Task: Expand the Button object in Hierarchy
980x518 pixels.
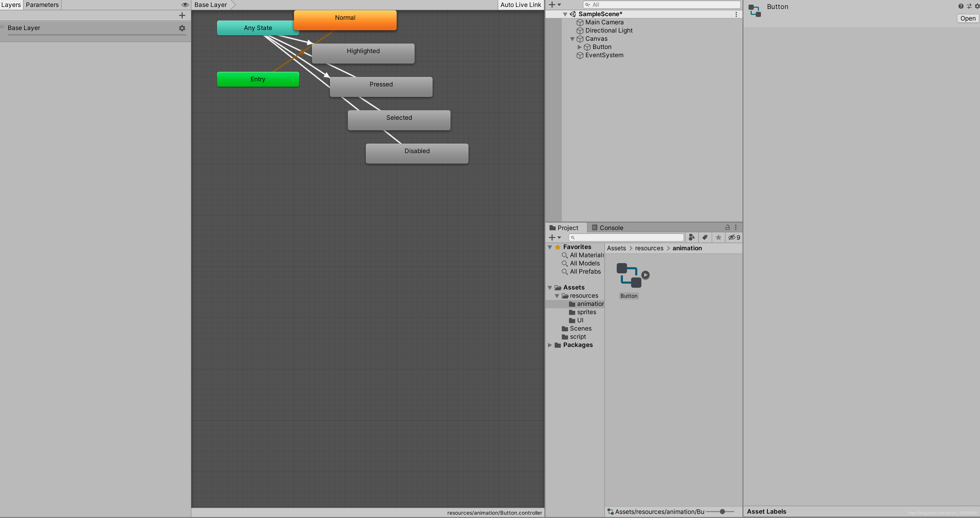Action: click(x=579, y=47)
